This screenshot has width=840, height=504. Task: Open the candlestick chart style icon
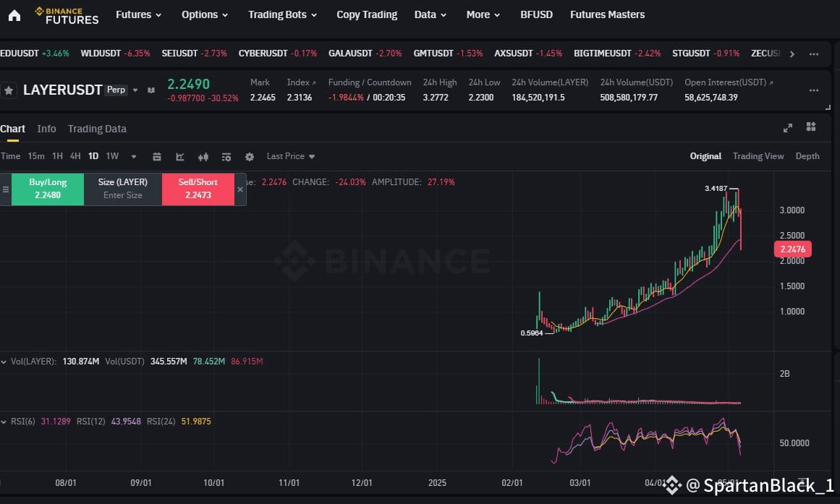pyautogui.click(x=203, y=156)
